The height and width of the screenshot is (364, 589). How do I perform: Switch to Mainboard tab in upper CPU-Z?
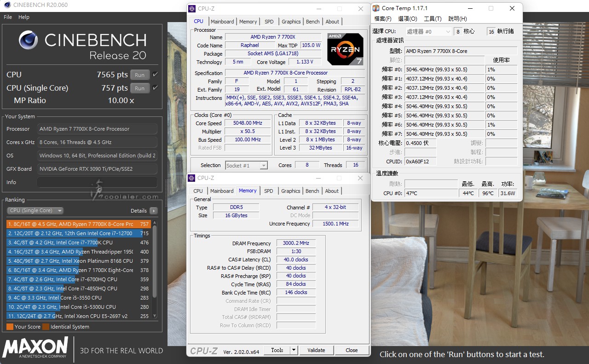click(x=222, y=22)
